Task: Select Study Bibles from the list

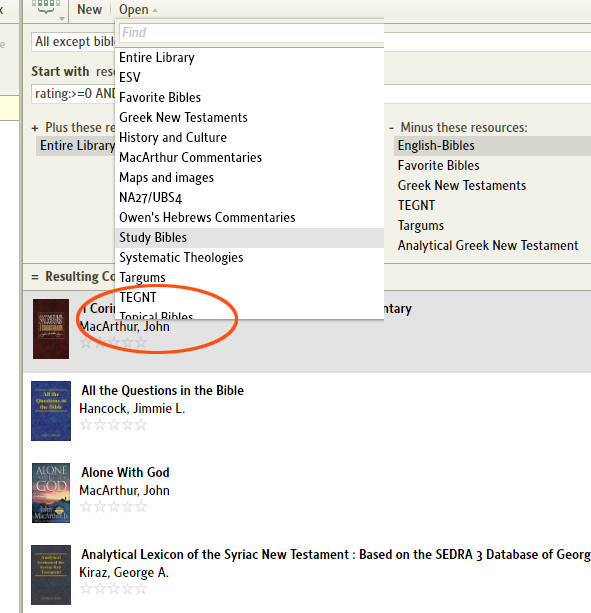Action: [249, 238]
